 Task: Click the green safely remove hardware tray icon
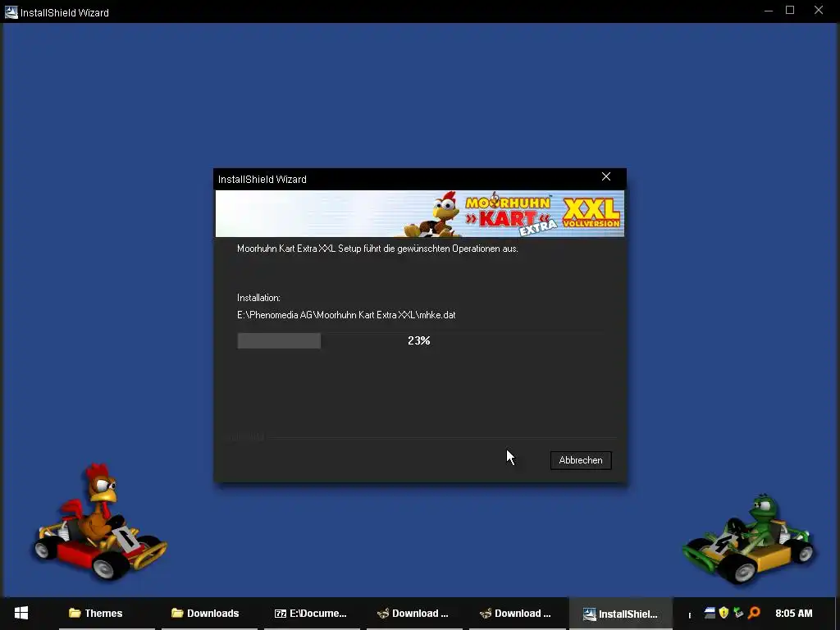[739, 612]
